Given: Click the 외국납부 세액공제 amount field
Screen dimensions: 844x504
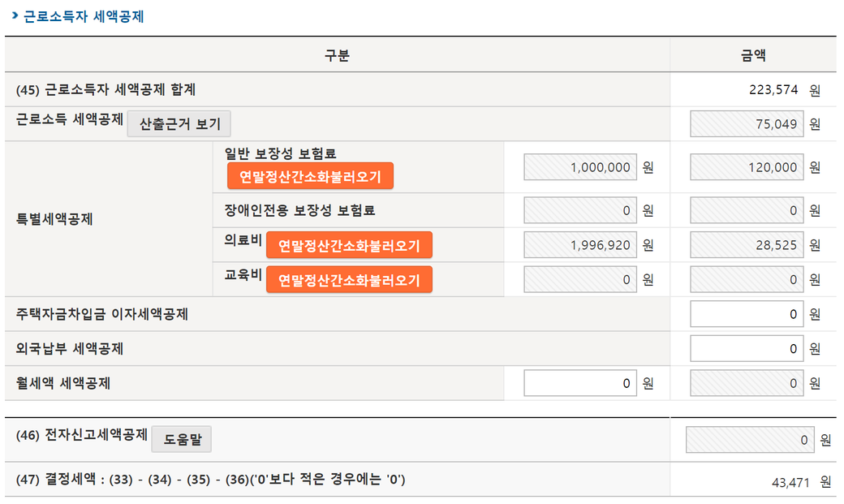Looking at the screenshot, I should pyautogui.click(x=747, y=348).
